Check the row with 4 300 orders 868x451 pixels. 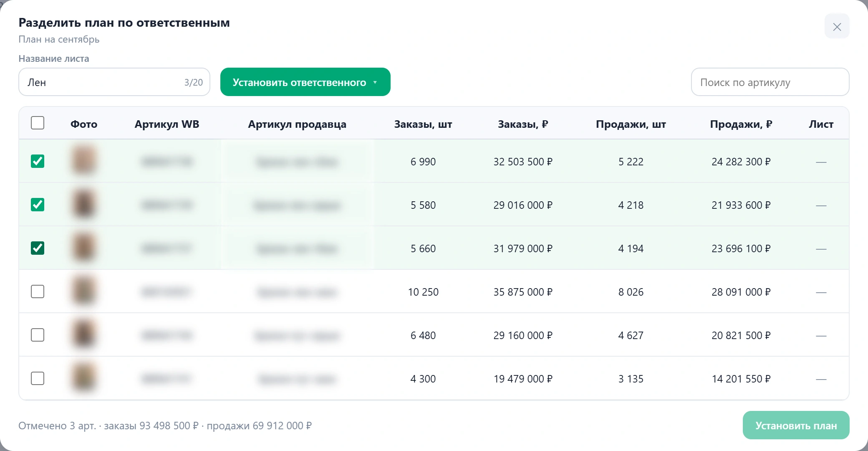(38, 378)
